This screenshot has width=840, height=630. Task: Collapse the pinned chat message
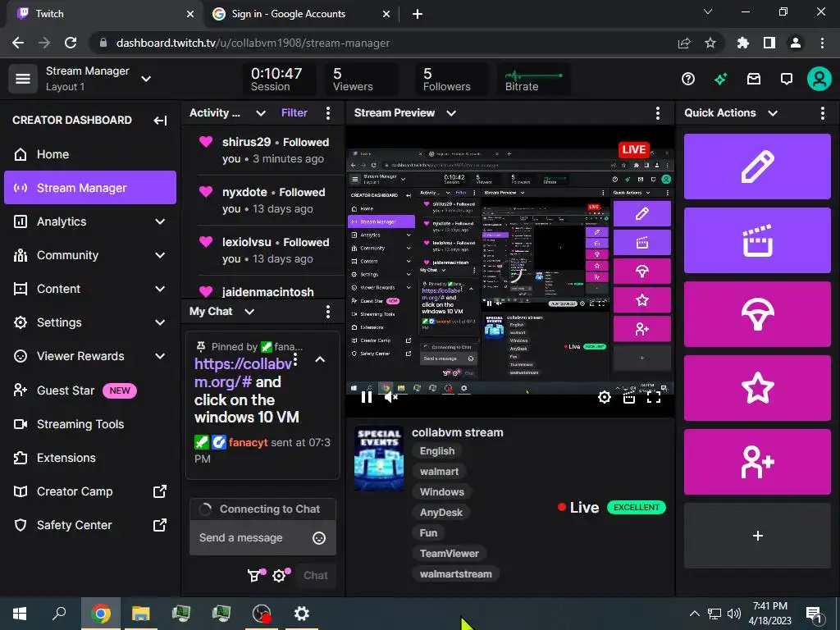[320, 359]
